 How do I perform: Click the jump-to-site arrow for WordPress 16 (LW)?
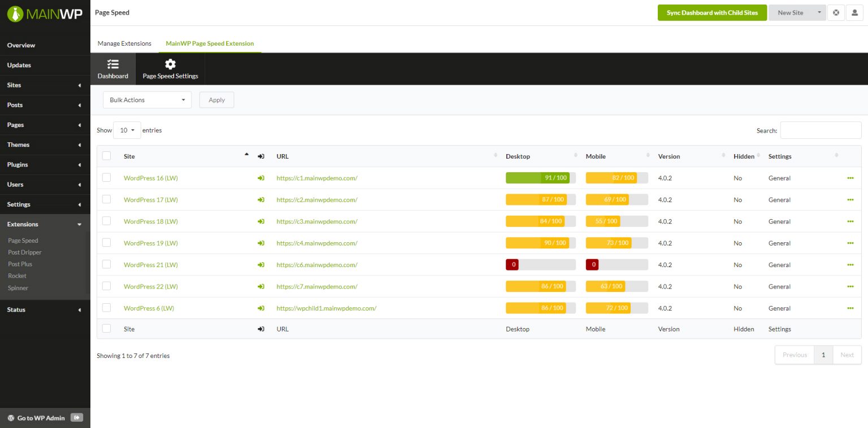tap(261, 178)
